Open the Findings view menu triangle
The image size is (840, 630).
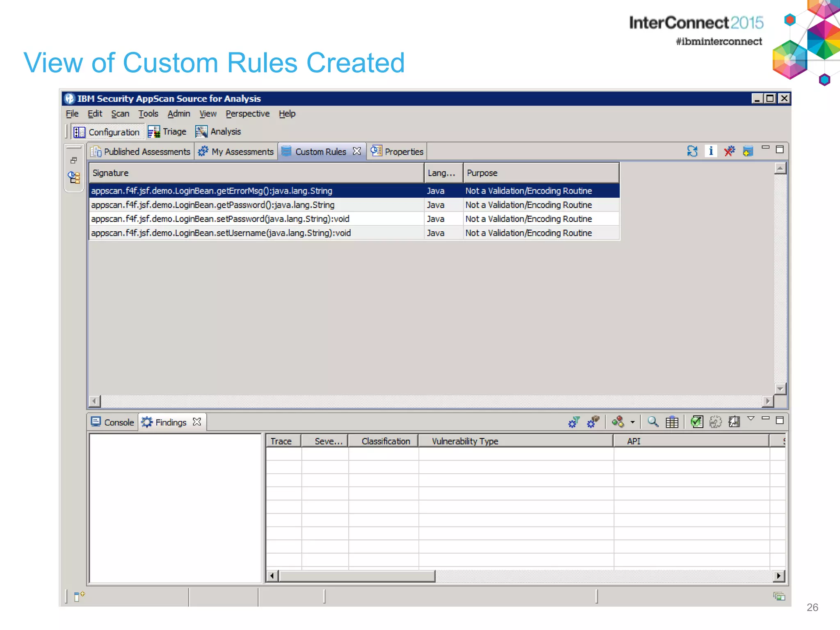[x=751, y=419]
